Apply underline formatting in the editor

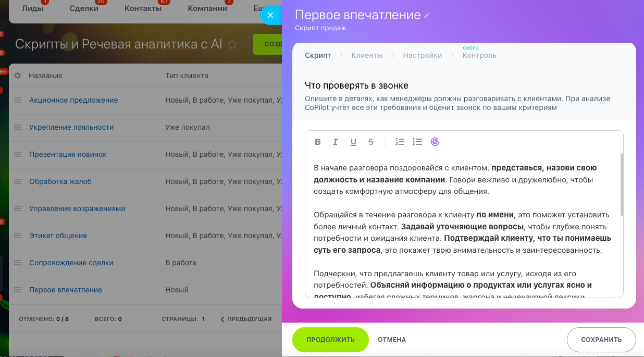(353, 142)
